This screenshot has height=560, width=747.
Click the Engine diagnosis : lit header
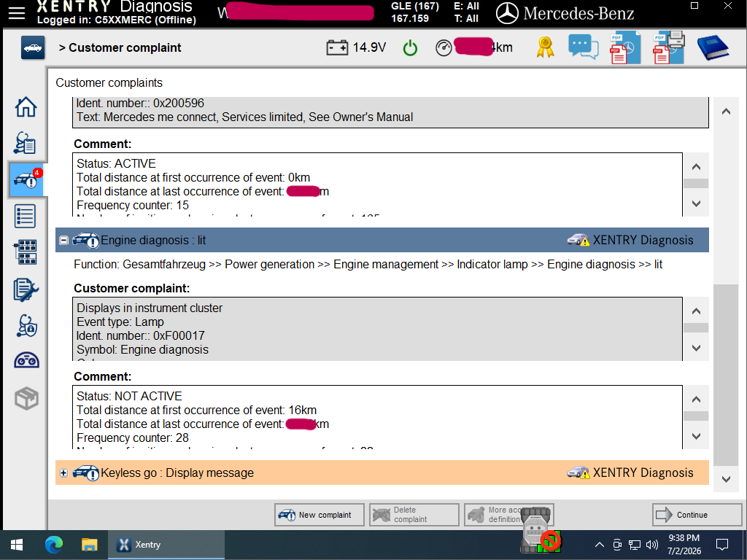pos(382,240)
